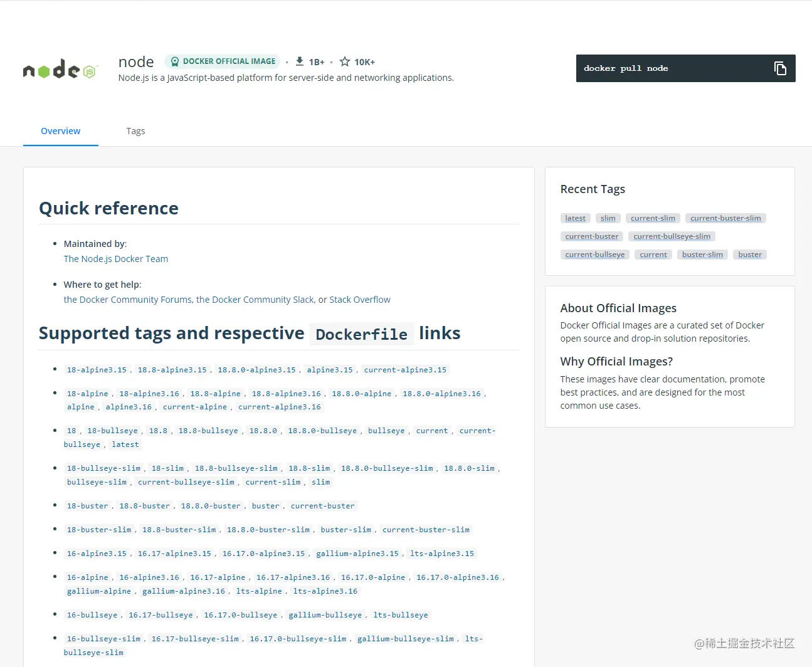Open the 18.8.0-buster-slim tag link
812x667 pixels.
(x=268, y=530)
